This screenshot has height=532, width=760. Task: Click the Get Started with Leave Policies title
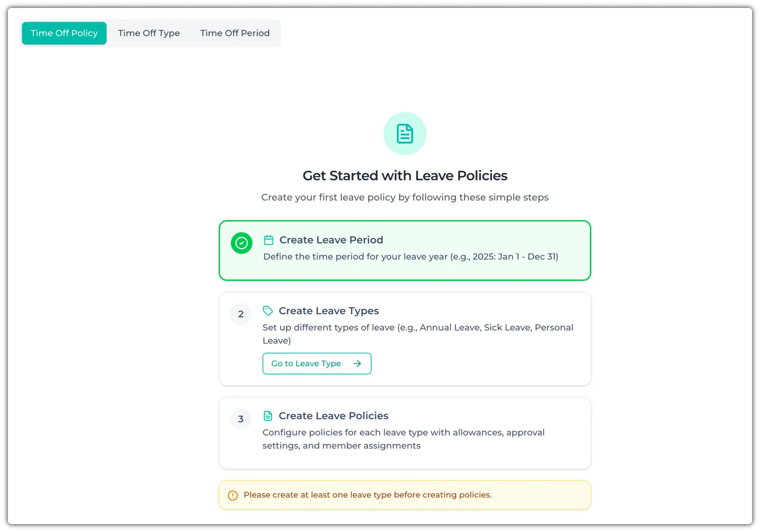click(405, 176)
